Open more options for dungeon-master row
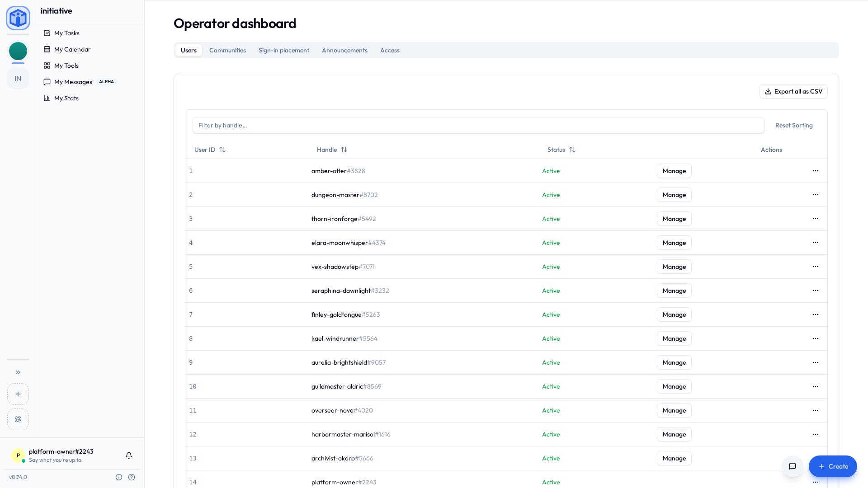Viewport: 868px width, 488px height. (816, 195)
